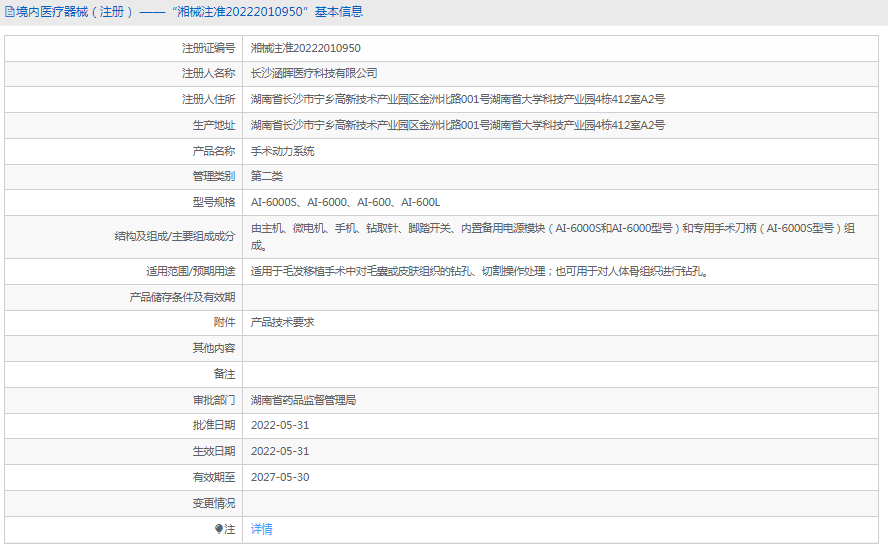
Task: Select company name 长沙涵晖医疗科技有限公司
Action: pyautogui.click(x=314, y=73)
